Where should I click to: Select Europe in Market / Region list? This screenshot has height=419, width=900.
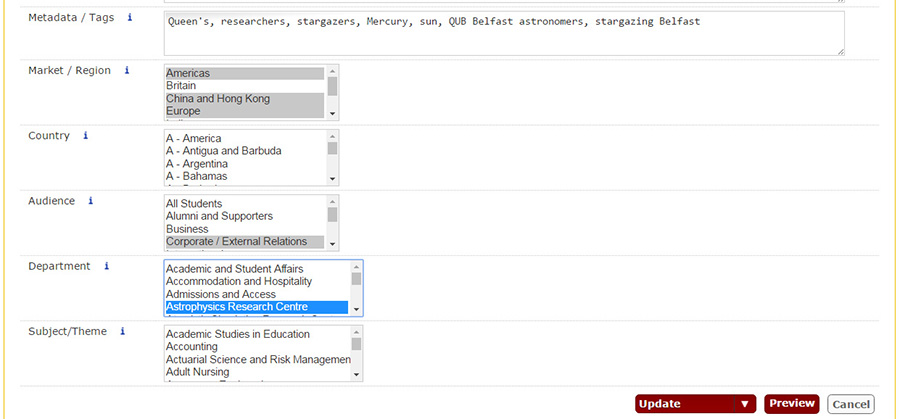click(x=245, y=111)
